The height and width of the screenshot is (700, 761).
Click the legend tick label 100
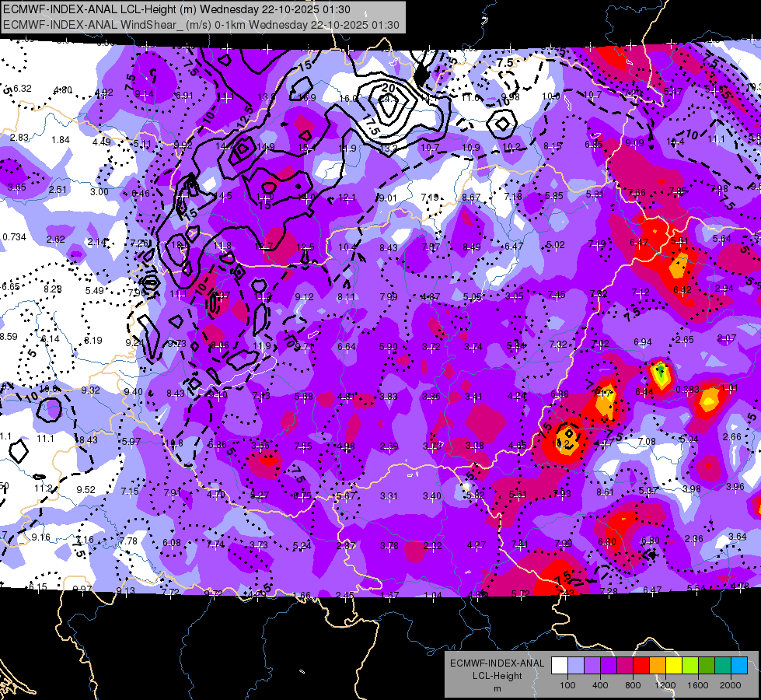567,685
